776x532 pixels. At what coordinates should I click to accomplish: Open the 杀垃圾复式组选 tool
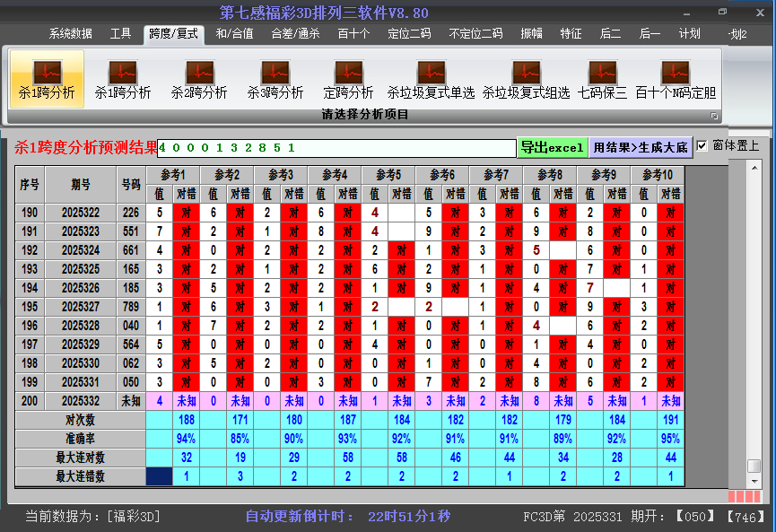[525, 81]
